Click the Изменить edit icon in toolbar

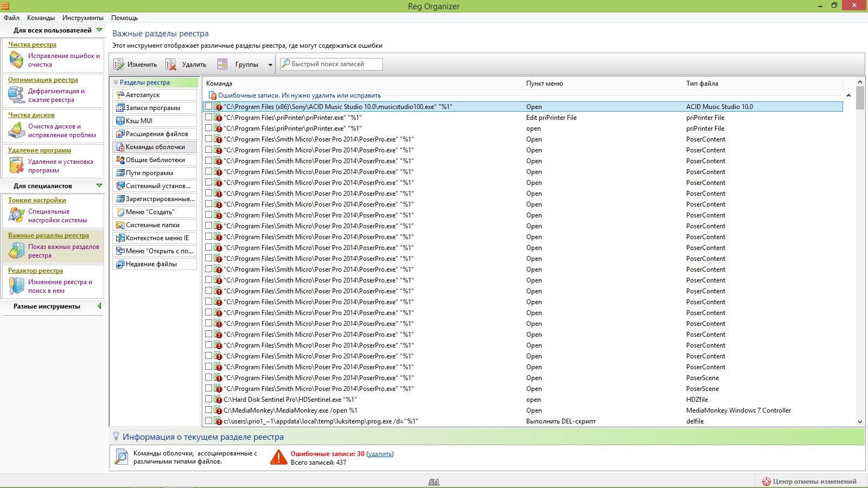pyautogui.click(x=119, y=65)
